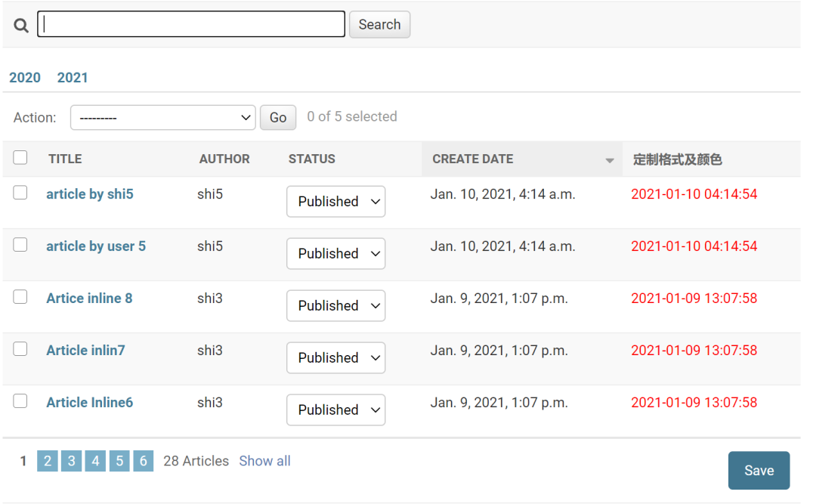
Task: Filter by the 2020 date link
Action: pos(25,78)
